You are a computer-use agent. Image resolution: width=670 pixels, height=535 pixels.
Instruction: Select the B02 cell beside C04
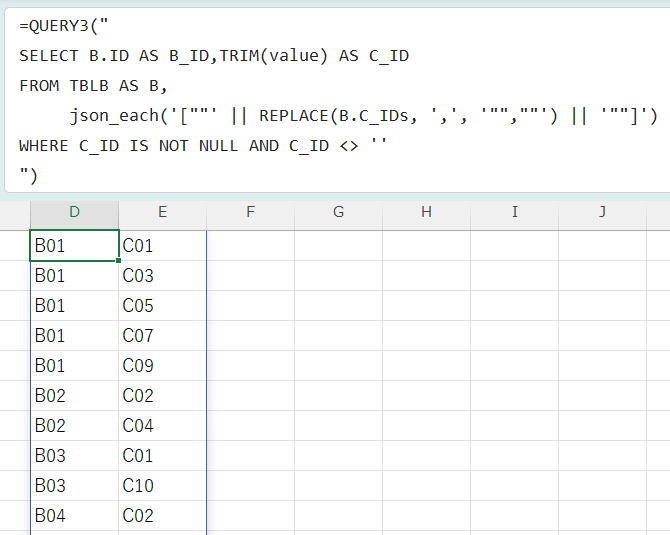(x=74, y=426)
